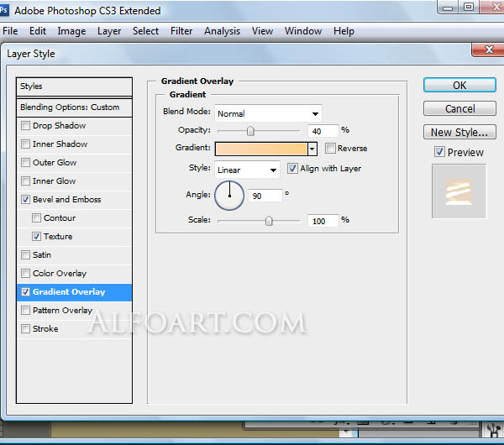This screenshot has height=445, width=504.
Task: Click the Opacity value field
Action: pyautogui.click(x=323, y=131)
